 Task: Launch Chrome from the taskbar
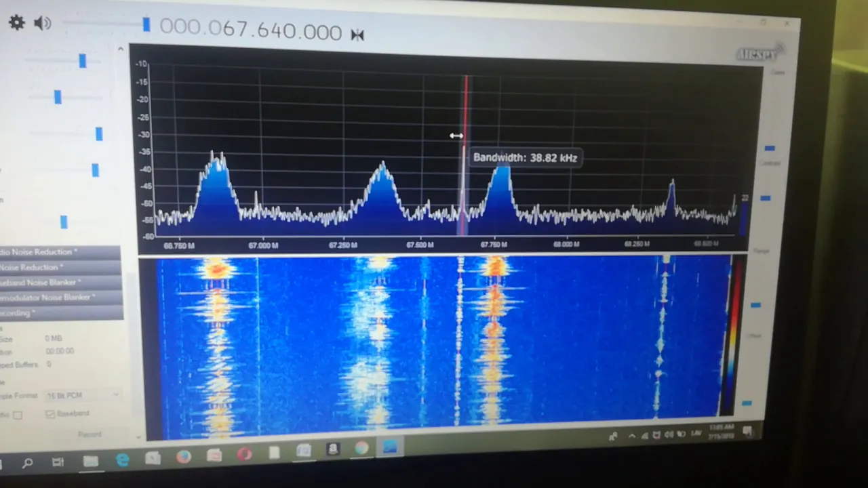coord(361,448)
